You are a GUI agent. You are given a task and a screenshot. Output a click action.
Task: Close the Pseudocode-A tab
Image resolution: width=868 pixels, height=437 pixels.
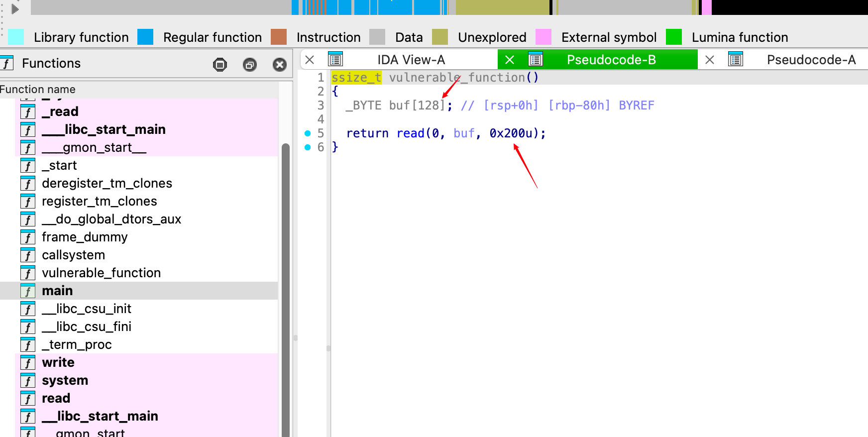710,60
